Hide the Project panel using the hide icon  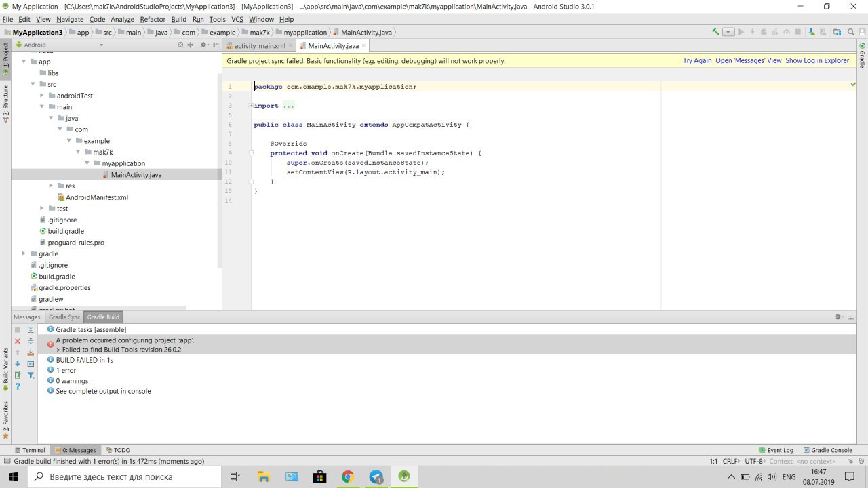pos(214,45)
